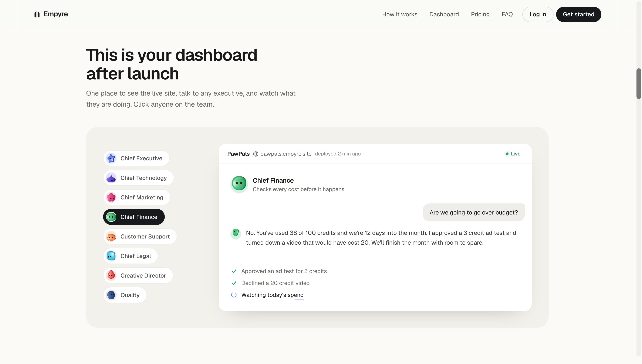Click the Get started button
The image size is (642, 364).
click(x=578, y=14)
